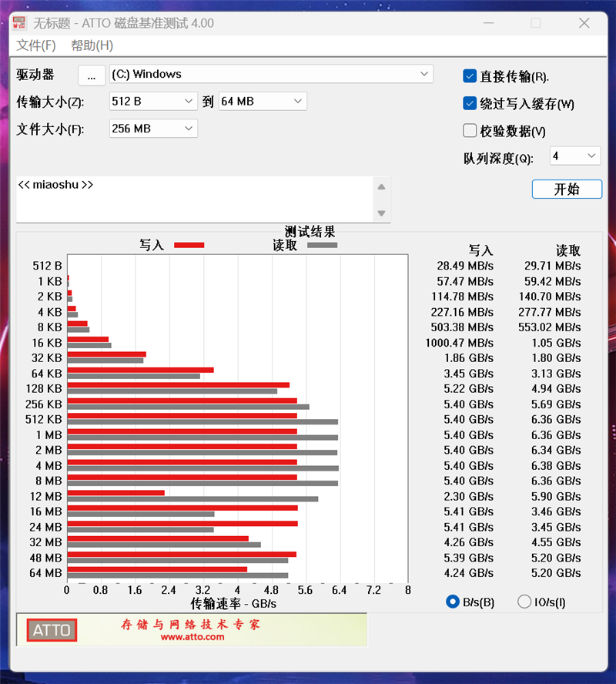Open the queue depth dropdown showing 4
This screenshot has height=684, width=616.
pyautogui.click(x=575, y=156)
